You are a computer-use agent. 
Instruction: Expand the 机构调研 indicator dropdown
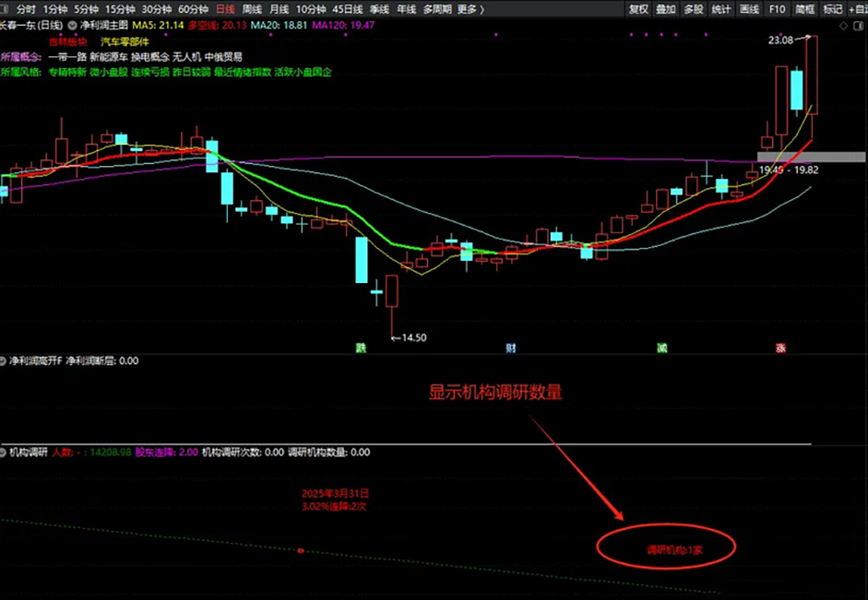5,453
